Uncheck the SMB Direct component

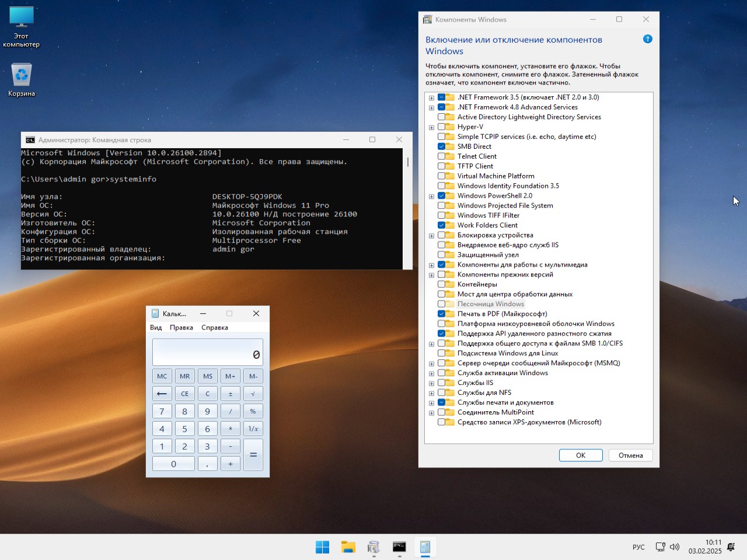point(442,146)
